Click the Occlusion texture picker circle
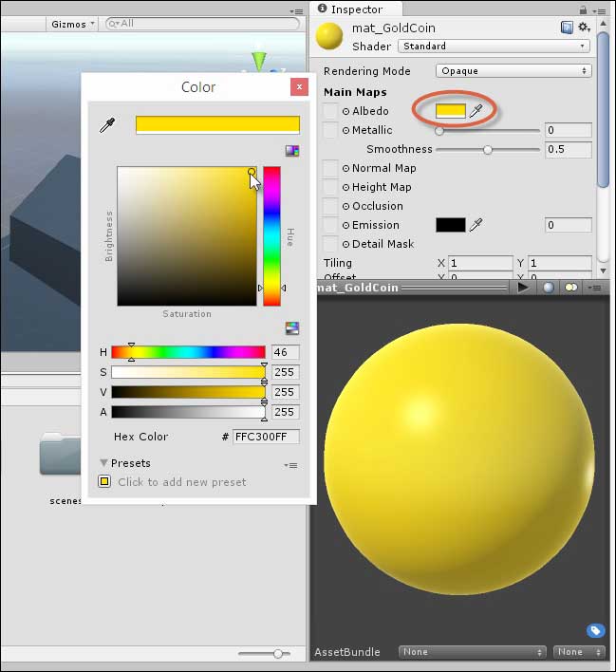Screen dimensions: 616x672 (x=345, y=206)
